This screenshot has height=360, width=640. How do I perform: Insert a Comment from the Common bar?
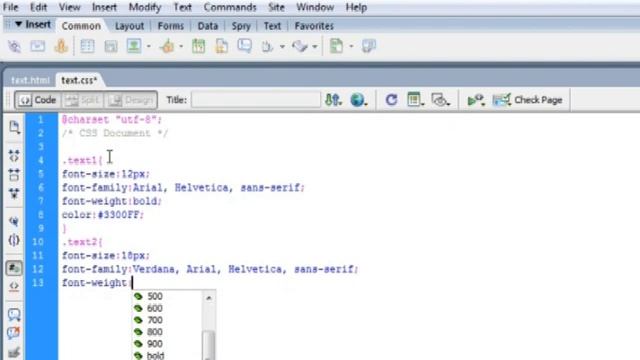(244, 46)
